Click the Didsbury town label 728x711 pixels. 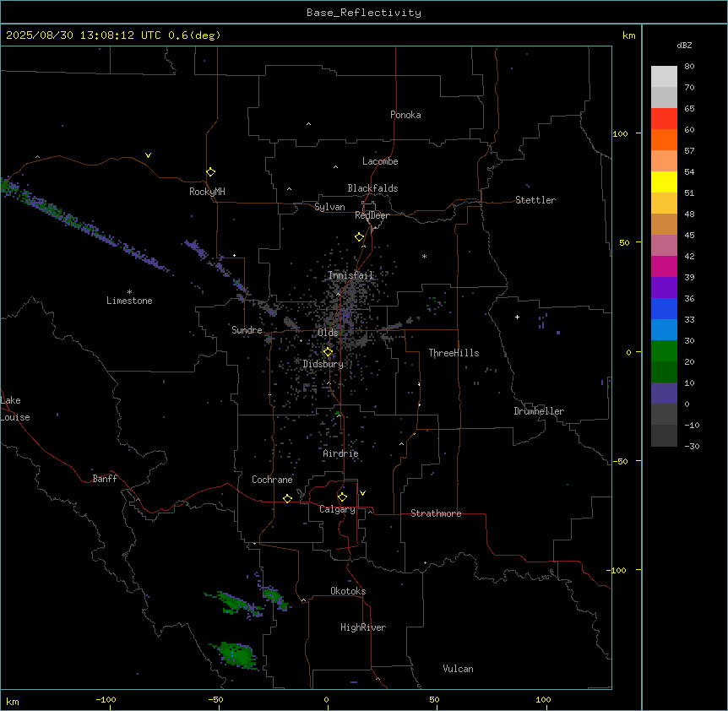[x=323, y=364]
